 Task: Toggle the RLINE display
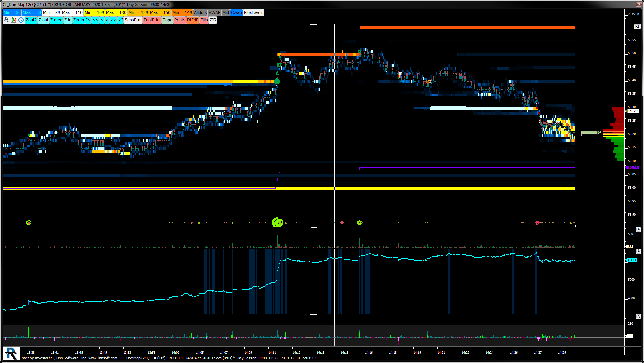pyautogui.click(x=193, y=20)
